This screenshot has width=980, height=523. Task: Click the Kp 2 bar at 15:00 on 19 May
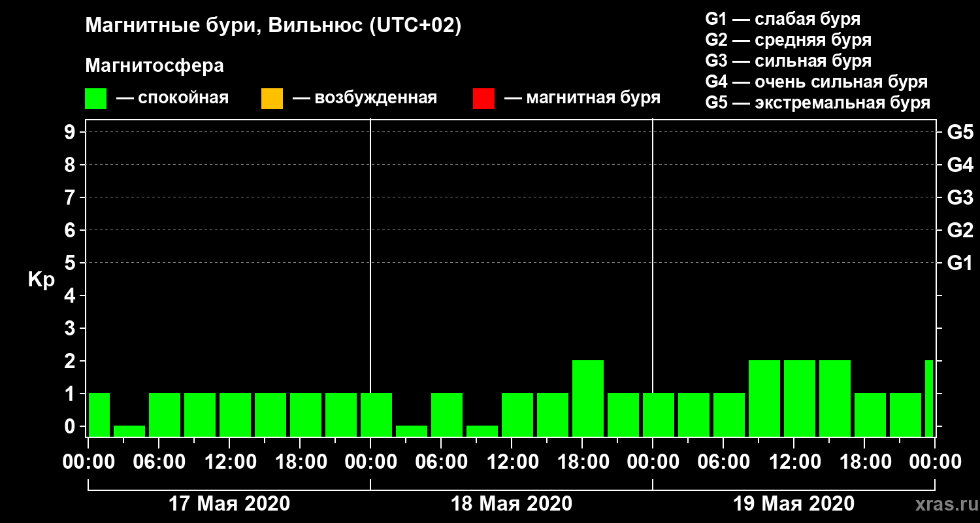tap(835, 398)
